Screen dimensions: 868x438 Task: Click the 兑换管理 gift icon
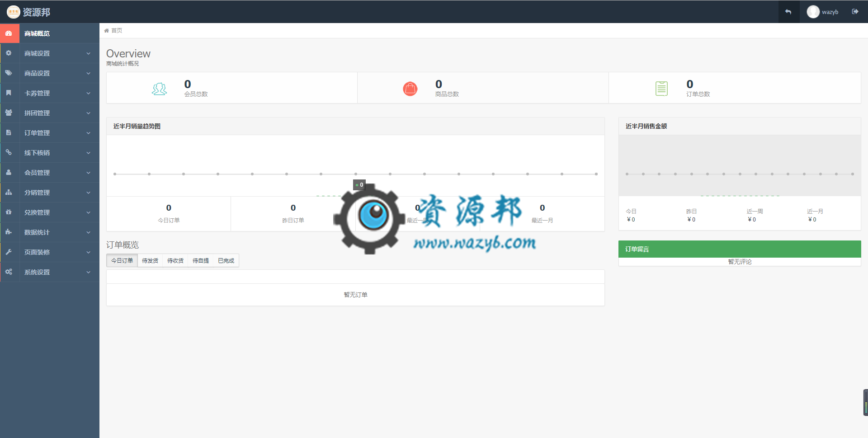pyautogui.click(x=9, y=212)
